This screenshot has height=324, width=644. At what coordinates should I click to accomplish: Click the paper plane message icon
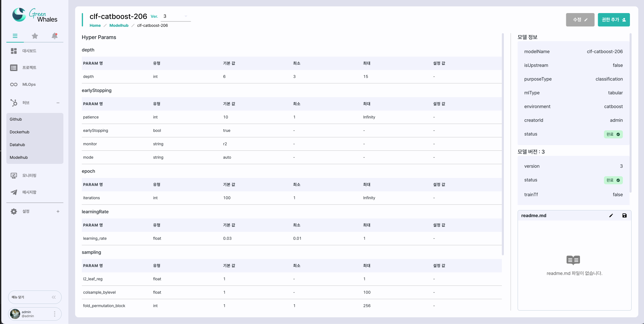point(14,192)
